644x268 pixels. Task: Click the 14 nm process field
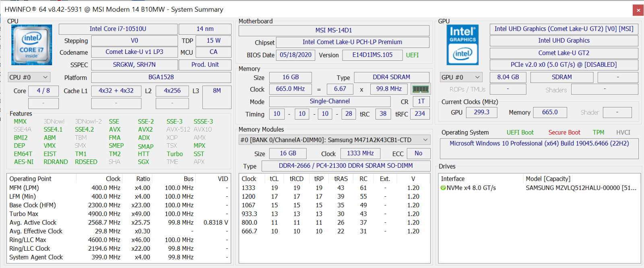tap(205, 29)
